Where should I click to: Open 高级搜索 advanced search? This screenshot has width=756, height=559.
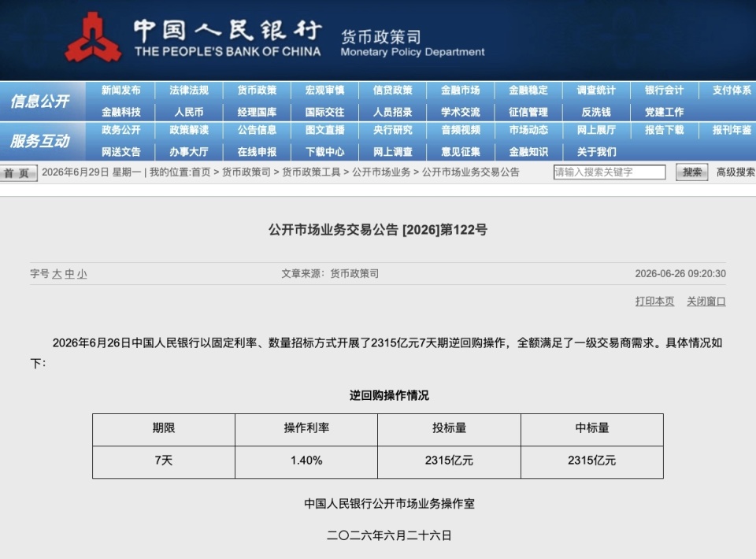[736, 172]
